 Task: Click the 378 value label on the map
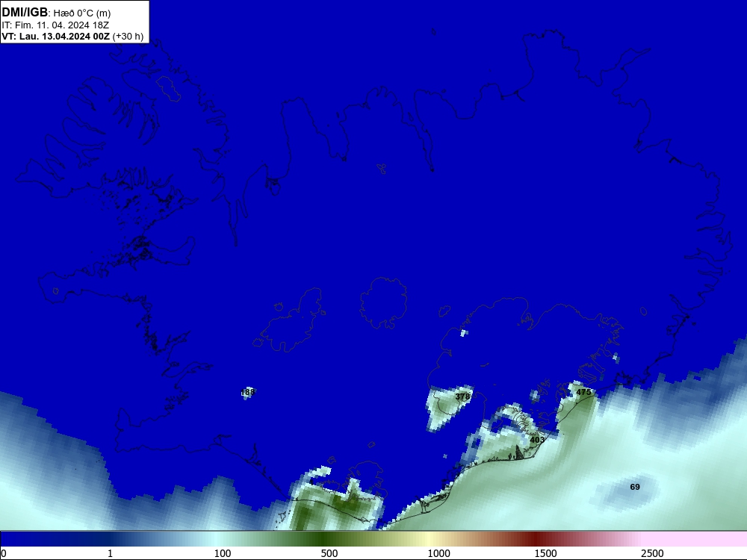462,396
